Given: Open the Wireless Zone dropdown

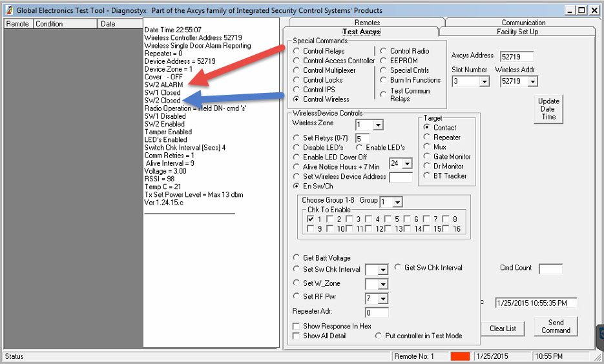Looking at the screenshot, I should [x=379, y=125].
